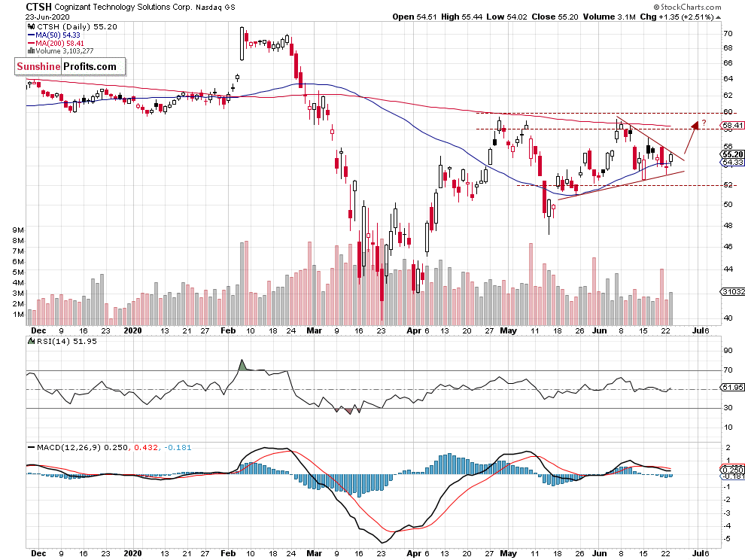The width and height of the screenshot is (745, 560).
Task: Click the 51.95 RSI axis tag
Action: click(x=733, y=388)
